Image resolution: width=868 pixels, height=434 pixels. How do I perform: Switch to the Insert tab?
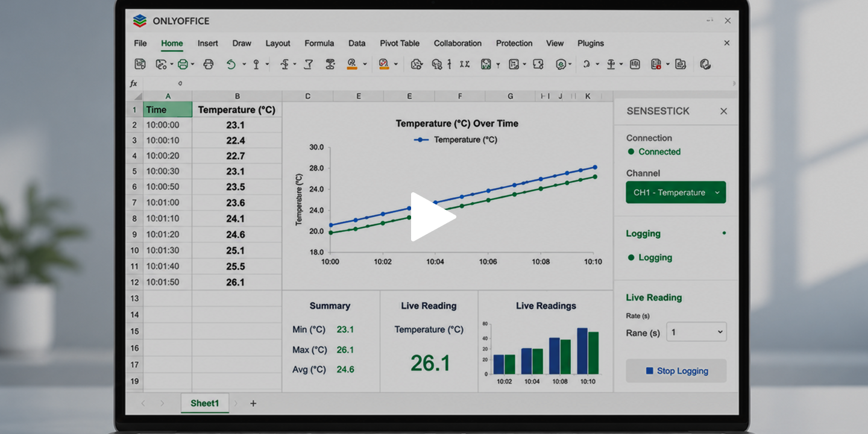click(x=208, y=43)
